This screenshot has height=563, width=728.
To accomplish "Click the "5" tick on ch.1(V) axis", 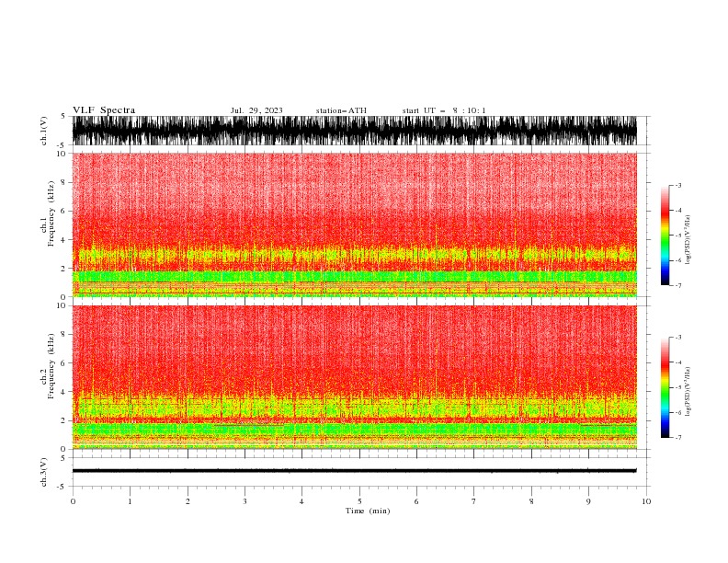I will point(63,116).
